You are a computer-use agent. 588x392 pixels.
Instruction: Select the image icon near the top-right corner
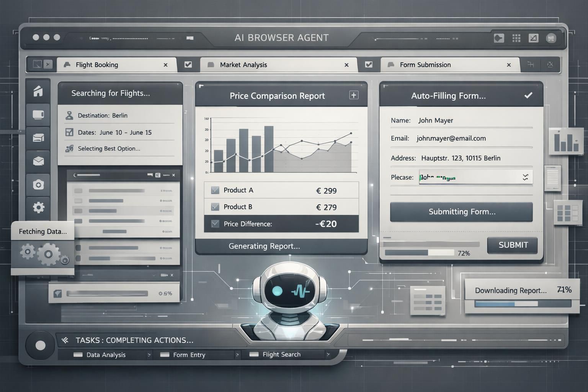click(x=533, y=38)
